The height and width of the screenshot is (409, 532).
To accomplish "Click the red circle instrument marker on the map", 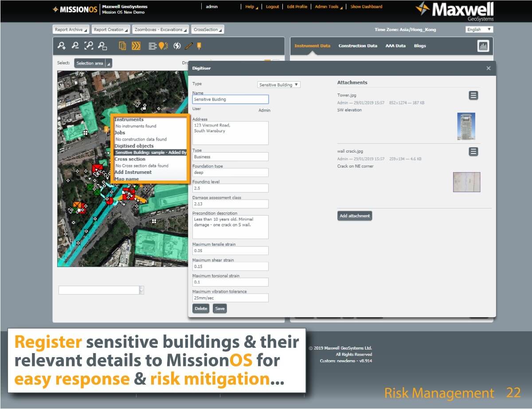I will click(x=109, y=201).
